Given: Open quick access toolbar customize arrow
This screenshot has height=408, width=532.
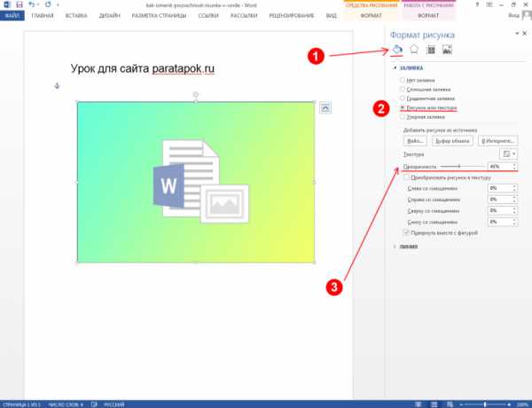Looking at the screenshot, I should [x=58, y=4].
